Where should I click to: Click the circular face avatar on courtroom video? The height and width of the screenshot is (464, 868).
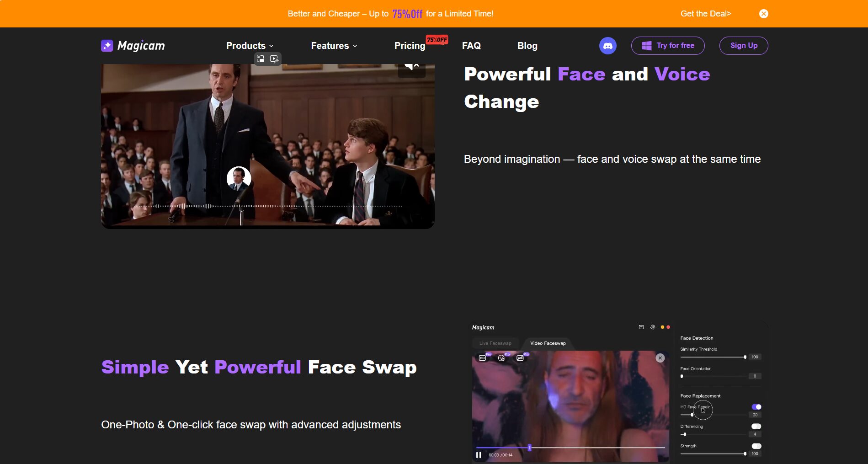point(239,178)
